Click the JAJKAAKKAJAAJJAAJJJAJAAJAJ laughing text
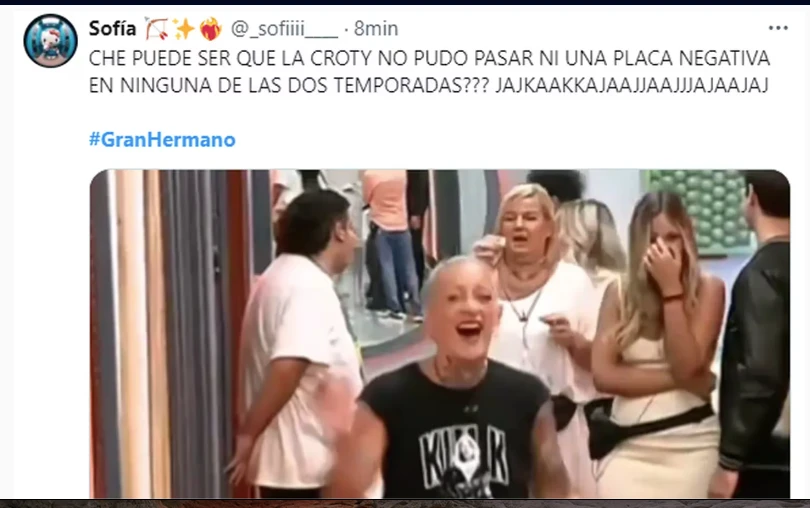810x508 pixels. point(632,85)
